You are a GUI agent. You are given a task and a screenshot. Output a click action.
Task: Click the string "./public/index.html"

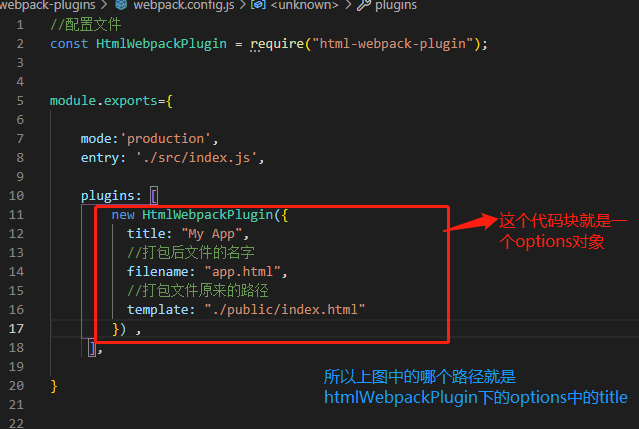tap(284, 310)
